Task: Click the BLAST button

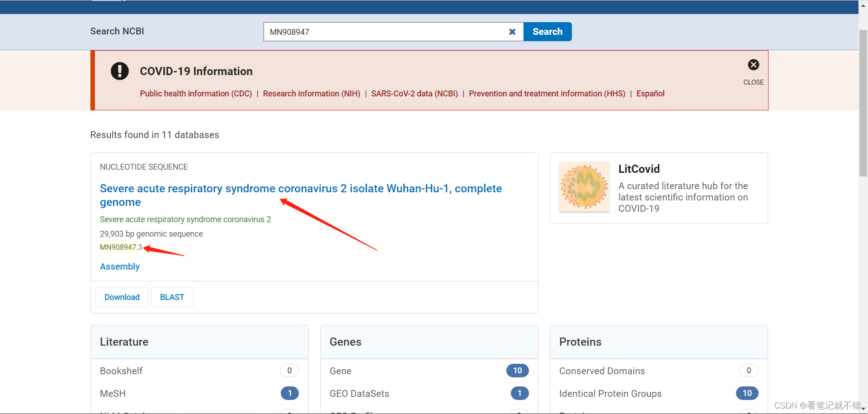Action: (172, 297)
